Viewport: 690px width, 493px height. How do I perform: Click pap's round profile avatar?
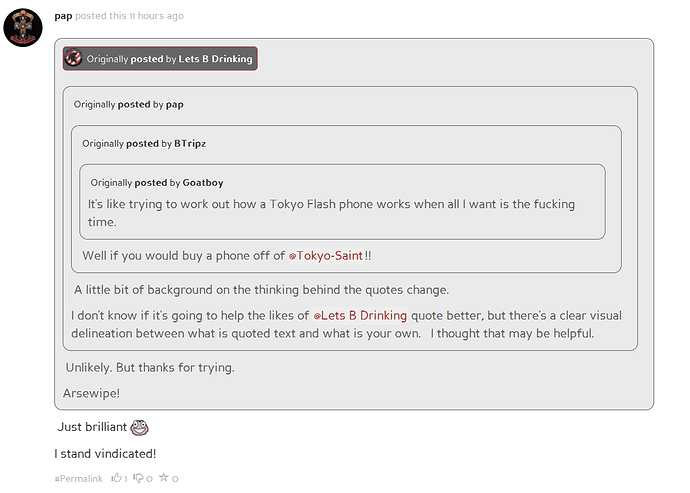pos(23,26)
